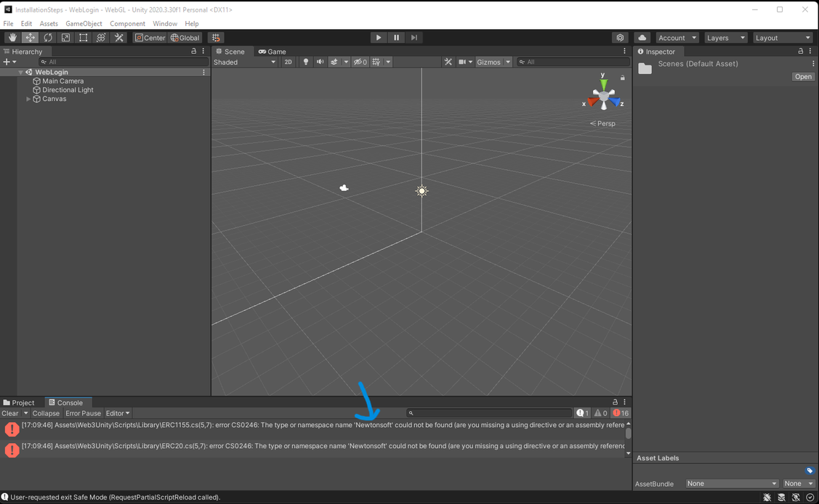The height and width of the screenshot is (504, 819).
Task: Toggle Global handle rotation button
Action: click(x=185, y=38)
